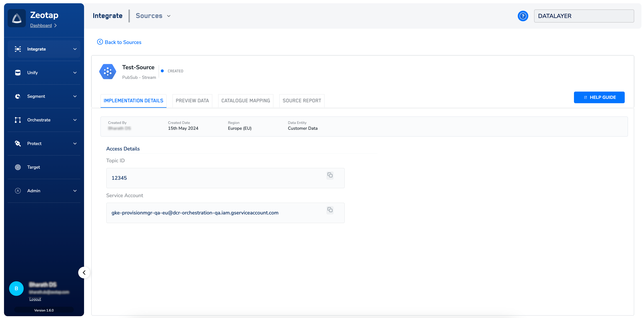Click the user avatar B
The height and width of the screenshot is (318, 644).
click(16, 289)
